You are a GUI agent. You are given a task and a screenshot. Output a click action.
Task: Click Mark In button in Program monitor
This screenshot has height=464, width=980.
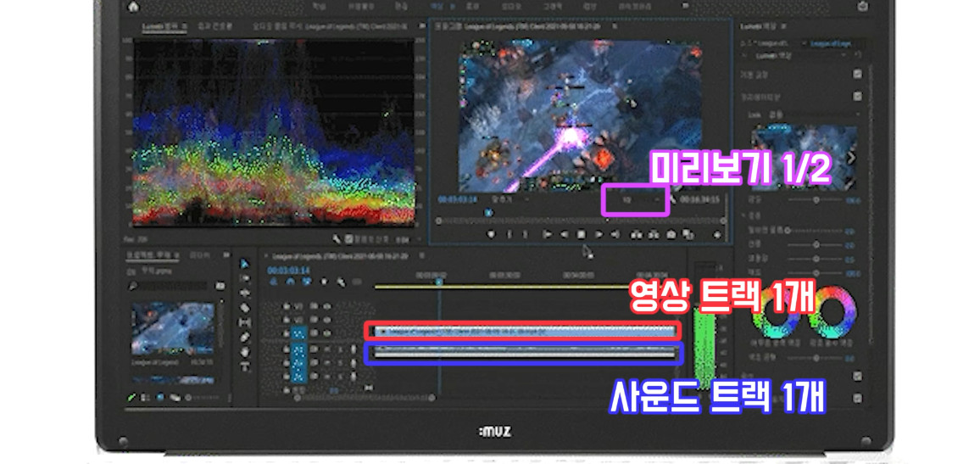click(x=509, y=234)
